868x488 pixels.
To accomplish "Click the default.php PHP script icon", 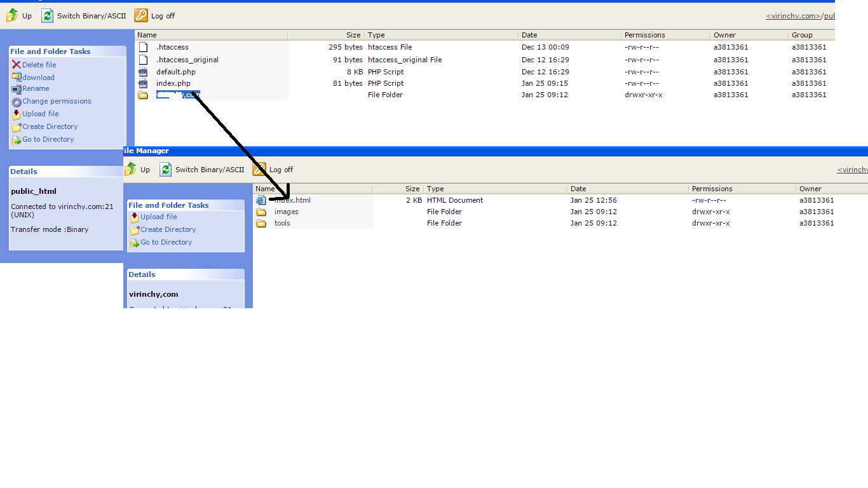I will pos(143,71).
